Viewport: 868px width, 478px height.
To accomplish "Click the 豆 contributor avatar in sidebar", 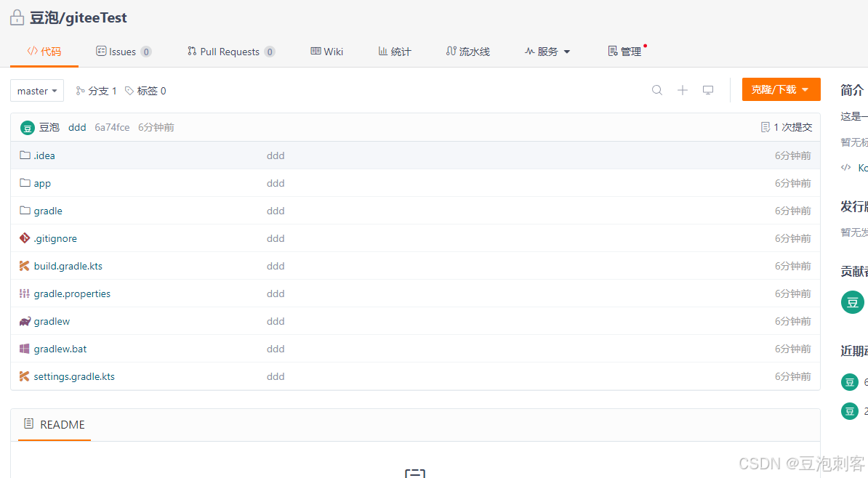I will (x=853, y=302).
